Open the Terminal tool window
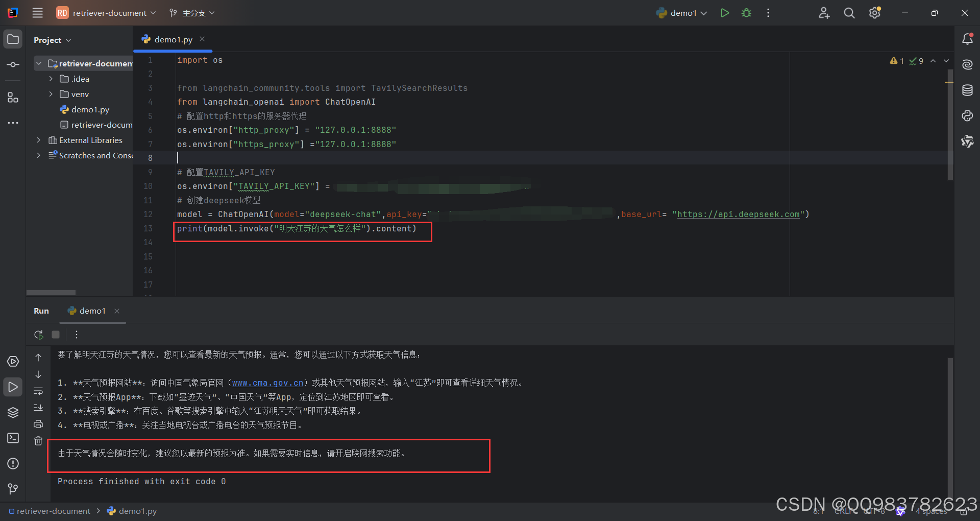Image resolution: width=980 pixels, height=521 pixels. click(x=13, y=438)
